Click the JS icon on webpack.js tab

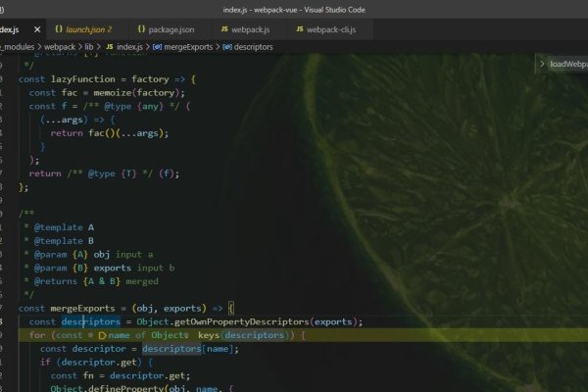coord(224,28)
